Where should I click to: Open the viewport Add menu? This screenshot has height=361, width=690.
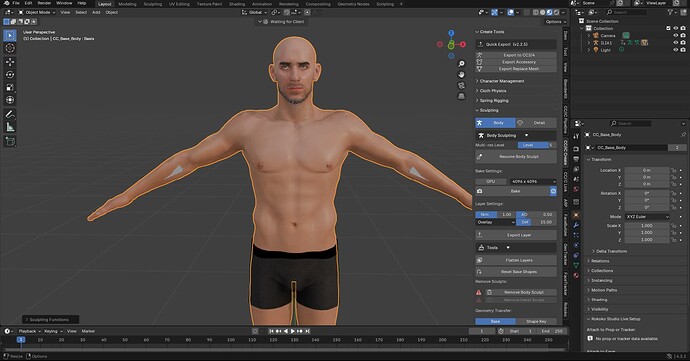point(96,12)
